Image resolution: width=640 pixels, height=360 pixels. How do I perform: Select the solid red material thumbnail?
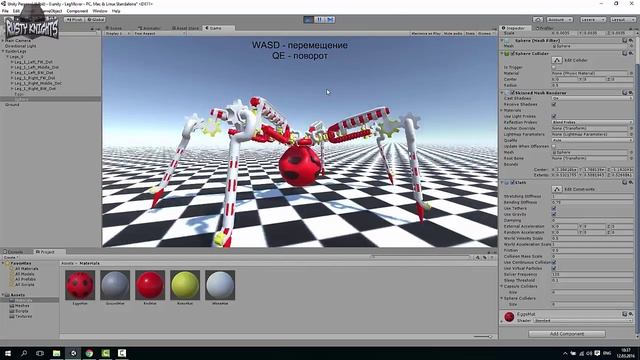coord(150,285)
